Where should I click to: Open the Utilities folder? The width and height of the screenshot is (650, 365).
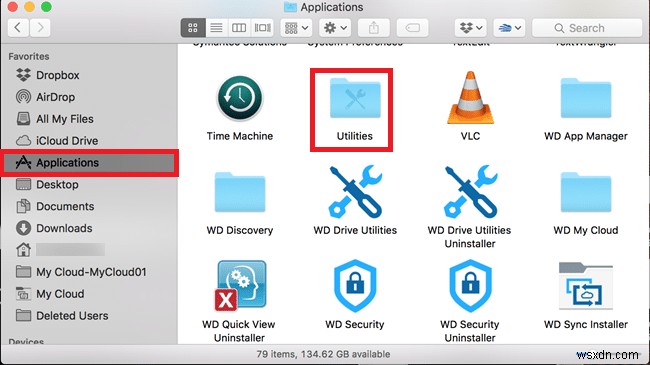coord(355,99)
